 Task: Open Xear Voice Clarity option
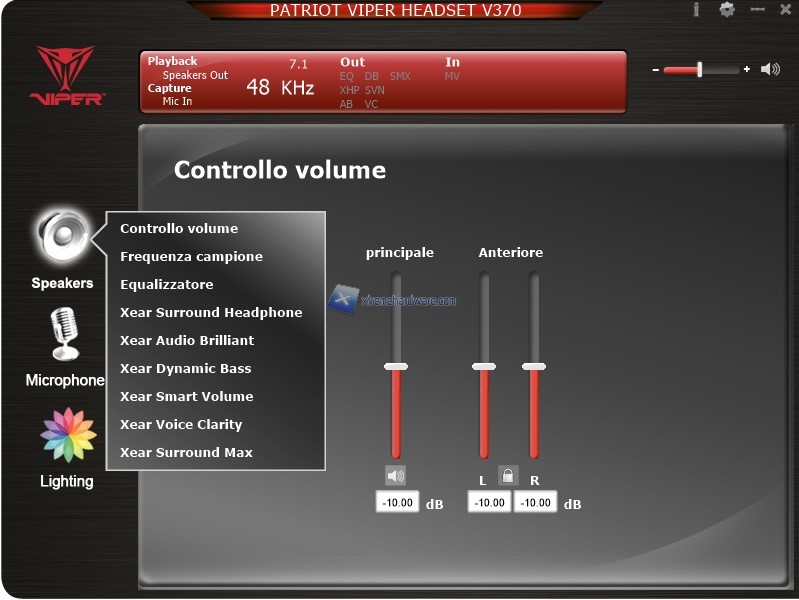pyautogui.click(x=186, y=424)
